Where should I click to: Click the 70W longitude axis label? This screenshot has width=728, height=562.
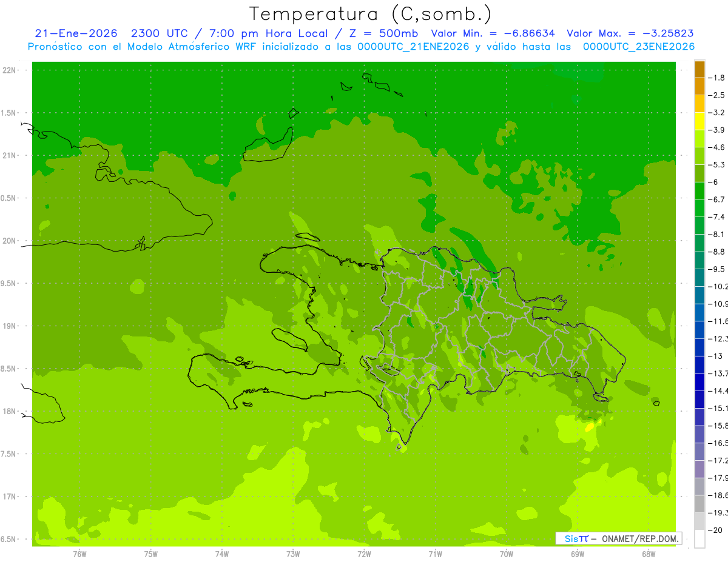coord(506,554)
